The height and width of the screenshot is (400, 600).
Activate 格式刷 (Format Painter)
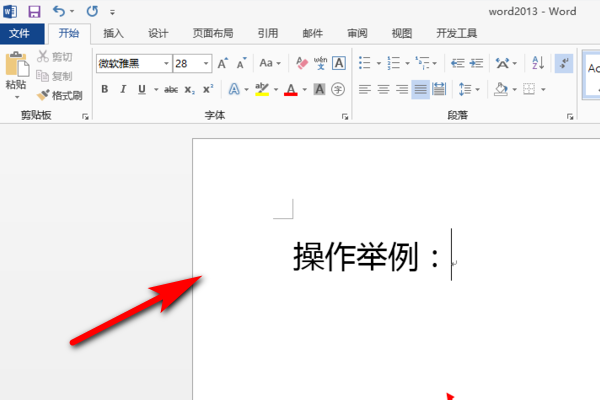click(x=60, y=95)
